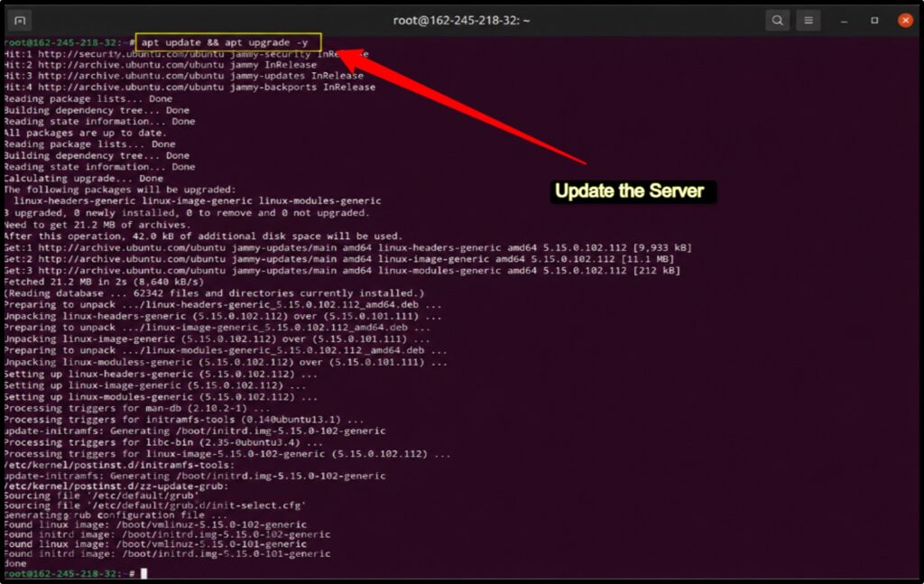Click the cursor at the bottom shell prompt
The height and width of the screenshot is (584, 924).
click(x=143, y=573)
